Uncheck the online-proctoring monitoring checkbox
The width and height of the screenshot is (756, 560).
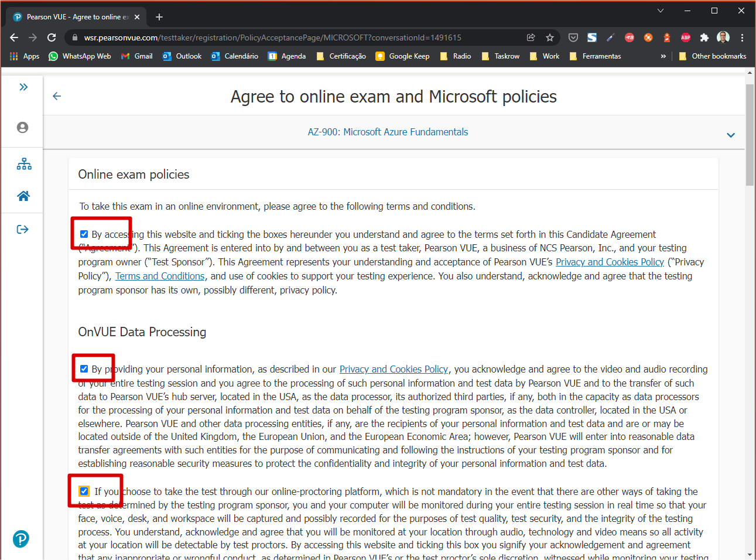(84, 491)
